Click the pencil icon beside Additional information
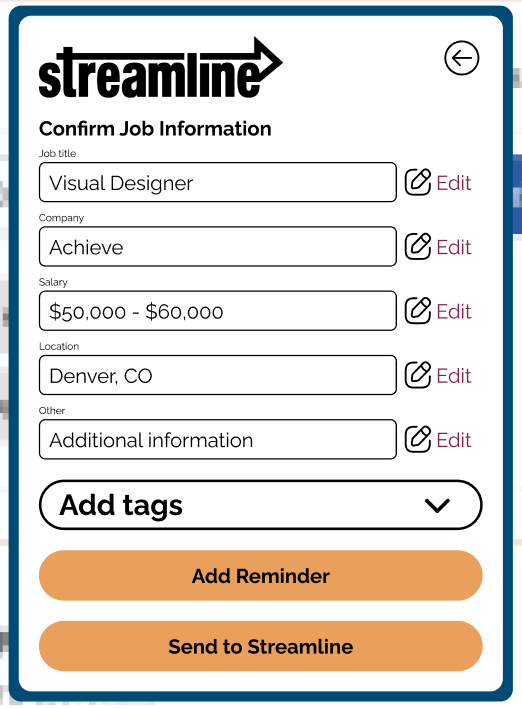Image resolution: width=522 pixels, height=708 pixels. tap(418, 439)
